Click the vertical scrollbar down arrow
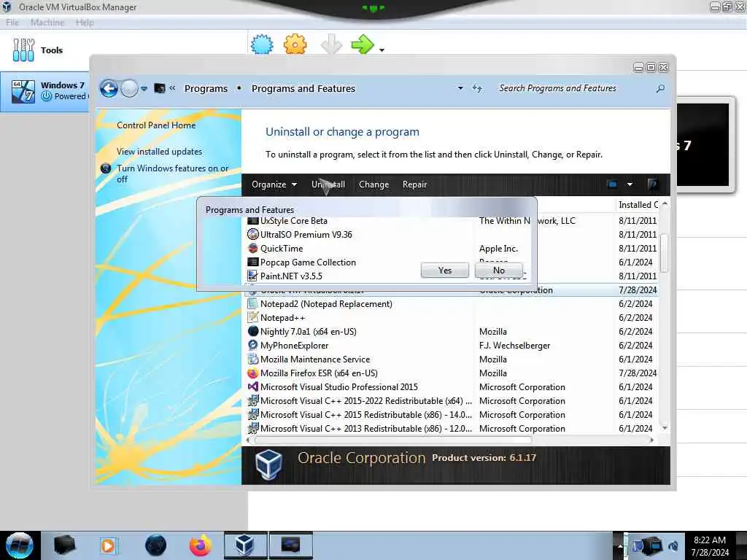The height and width of the screenshot is (560, 747). pyautogui.click(x=665, y=428)
